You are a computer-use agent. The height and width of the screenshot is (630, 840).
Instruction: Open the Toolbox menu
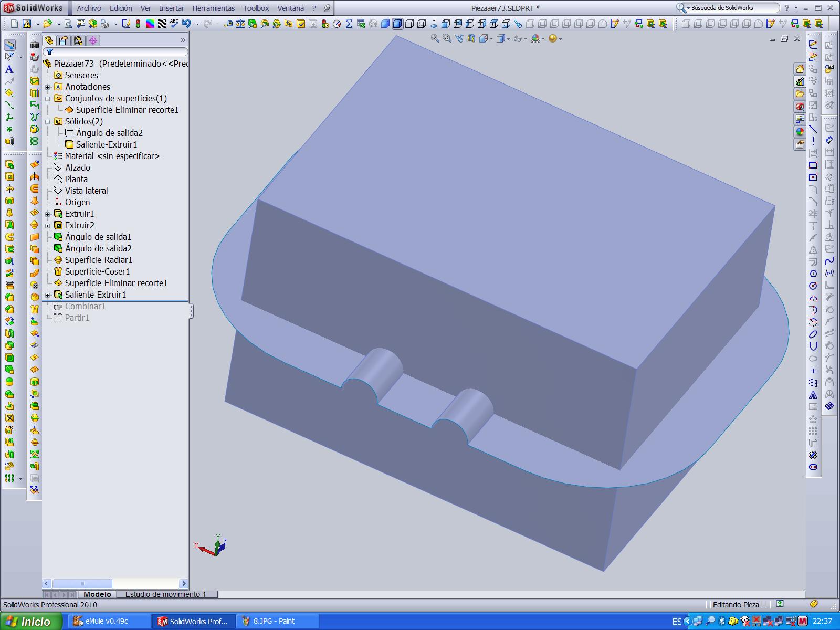[x=256, y=8]
